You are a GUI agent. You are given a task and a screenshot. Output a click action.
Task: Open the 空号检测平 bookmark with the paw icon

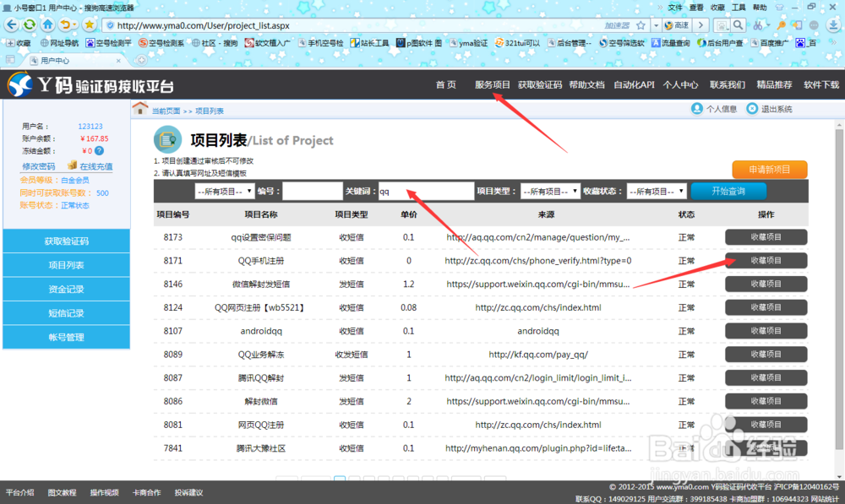tap(108, 43)
